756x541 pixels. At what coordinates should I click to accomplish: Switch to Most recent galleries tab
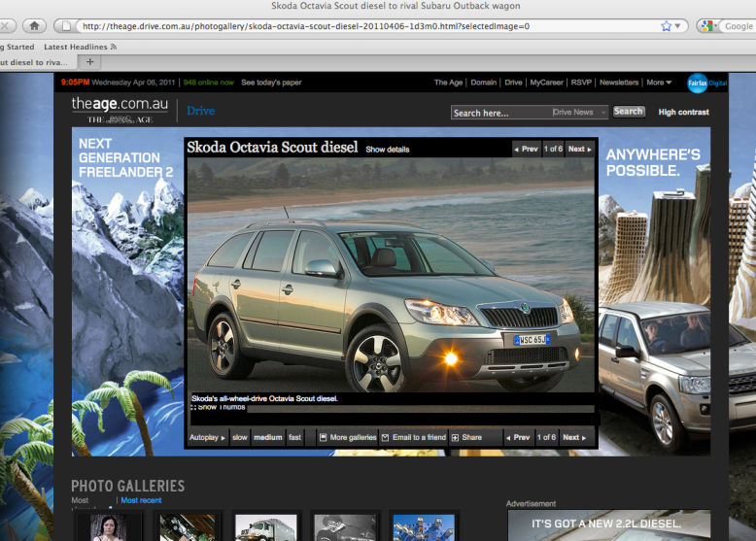click(x=141, y=501)
